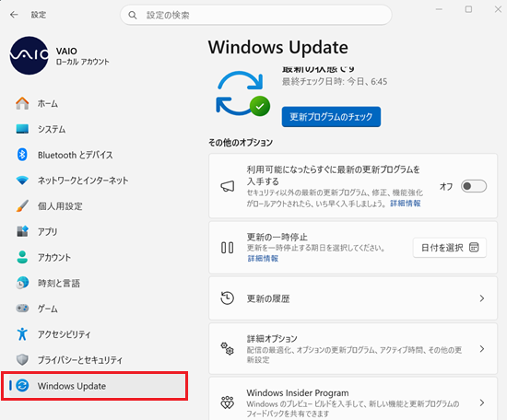Screen dimensions: 507x420
Task: Click the Windows Insider Program icon
Action: (x=228, y=402)
